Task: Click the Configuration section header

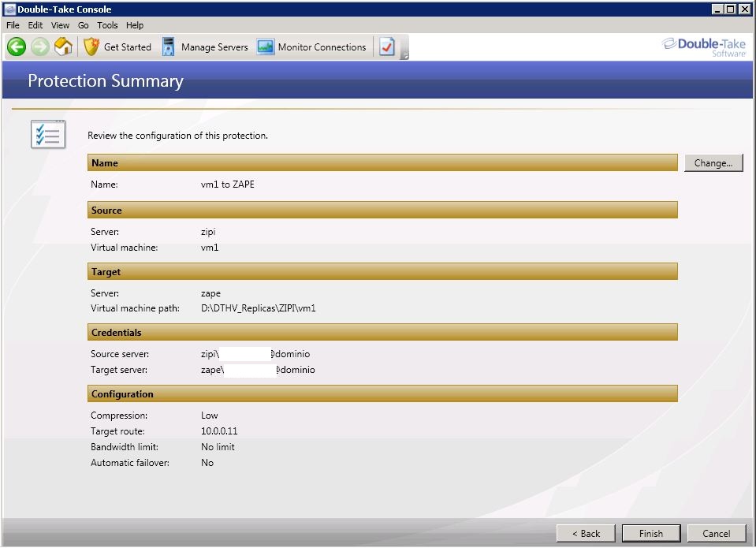Action: [x=382, y=393]
